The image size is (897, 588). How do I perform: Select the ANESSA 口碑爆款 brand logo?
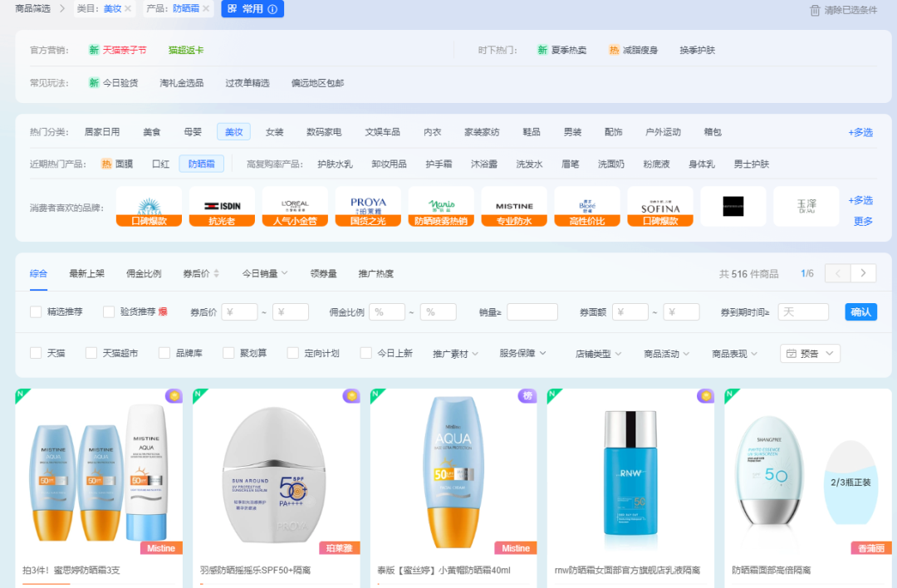click(149, 206)
